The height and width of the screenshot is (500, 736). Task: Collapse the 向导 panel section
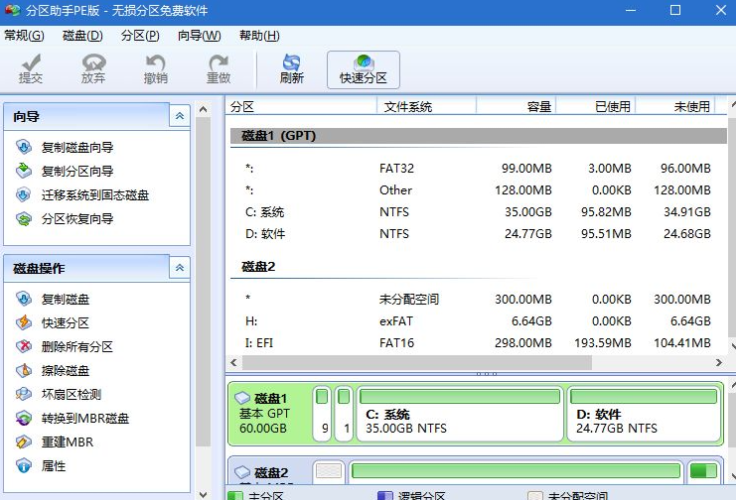coord(179,117)
